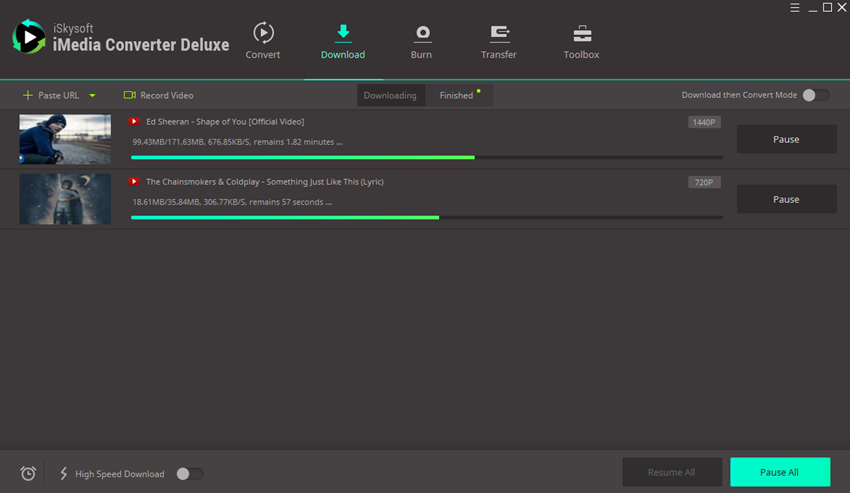Click 'Ed Sheeran - Shape of You [Official Video]' title
This screenshot has height=493, width=850.
tap(225, 121)
